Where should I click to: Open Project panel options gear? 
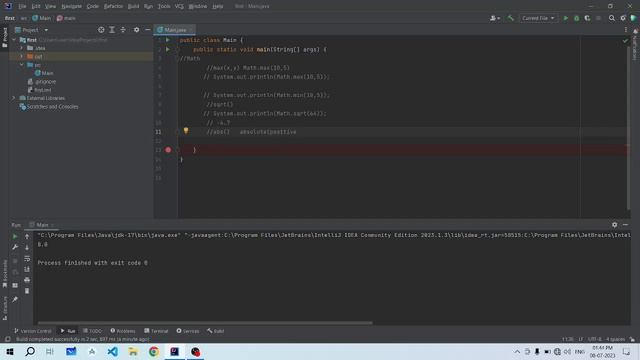[x=136, y=30]
